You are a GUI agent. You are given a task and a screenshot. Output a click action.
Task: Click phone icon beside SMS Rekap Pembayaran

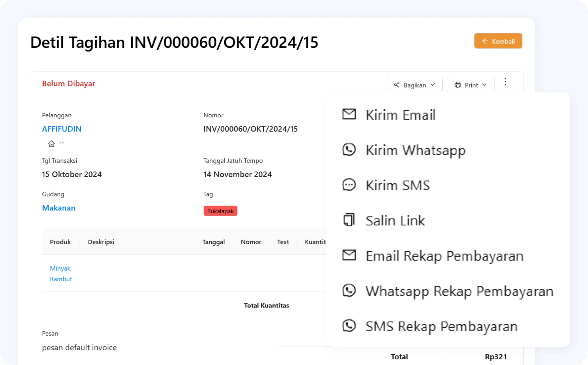coord(349,326)
